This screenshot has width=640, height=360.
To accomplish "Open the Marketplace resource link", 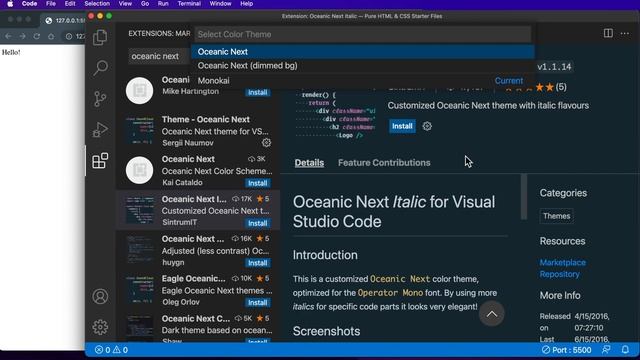I will pos(562,262).
